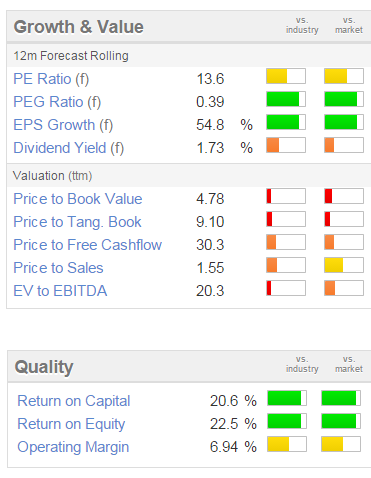The image size is (371, 478).
Task: Open the EPS Growth (f) metric link
Action: pyautogui.click(x=63, y=125)
